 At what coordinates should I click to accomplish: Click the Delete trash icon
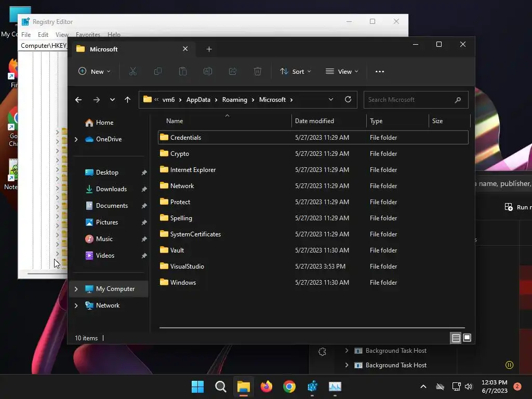click(x=258, y=71)
